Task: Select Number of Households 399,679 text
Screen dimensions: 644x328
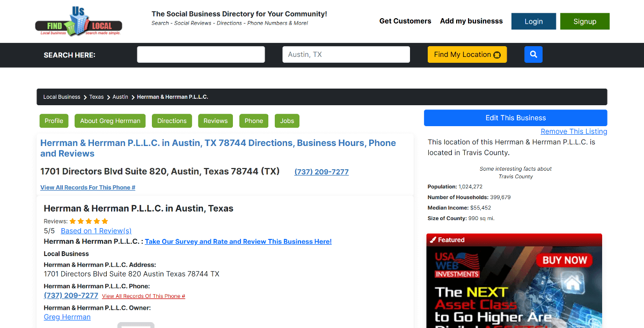Action: click(x=469, y=197)
